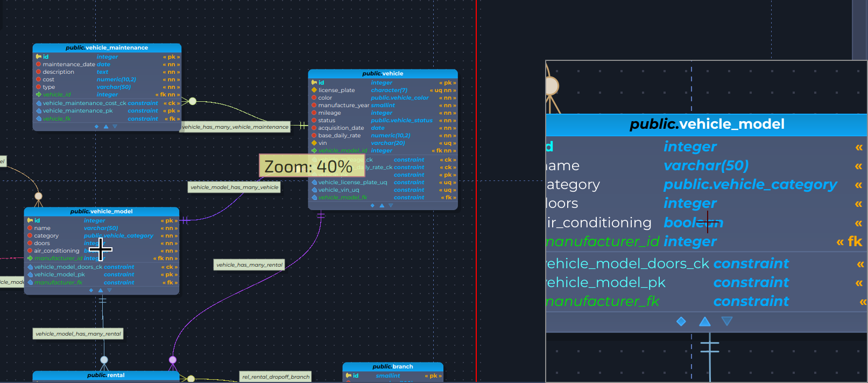Click the down triangle in vehicle_maintenance table footer
868x383 pixels.
pyautogui.click(x=115, y=127)
